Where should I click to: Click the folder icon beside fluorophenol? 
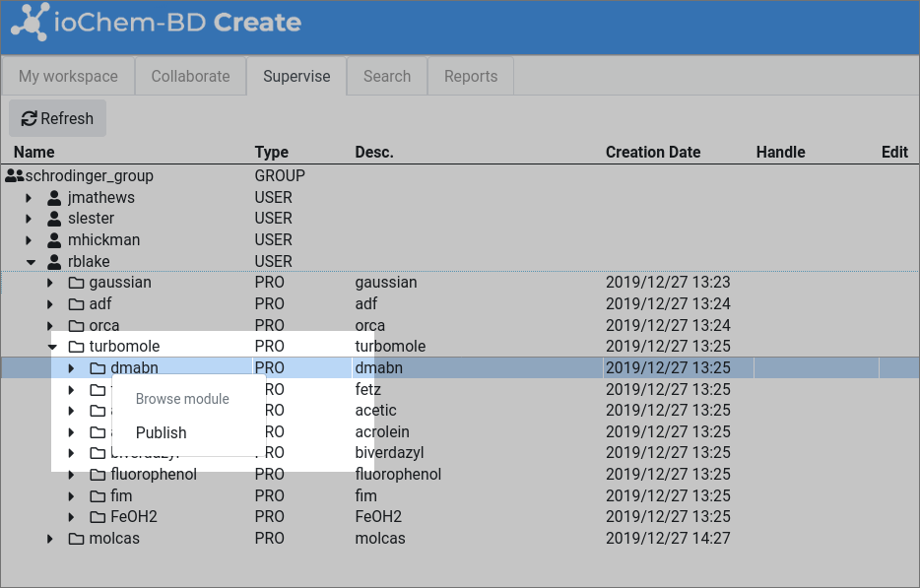97,474
